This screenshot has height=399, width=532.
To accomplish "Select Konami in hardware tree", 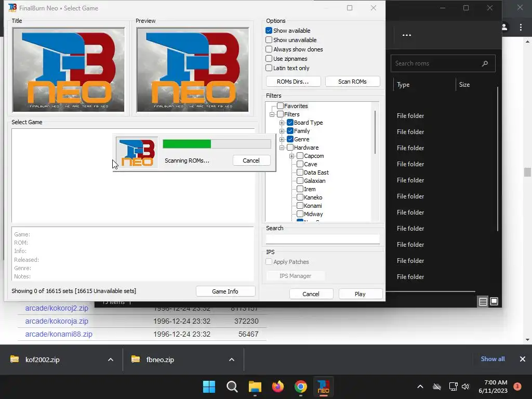I will coord(313,206).
